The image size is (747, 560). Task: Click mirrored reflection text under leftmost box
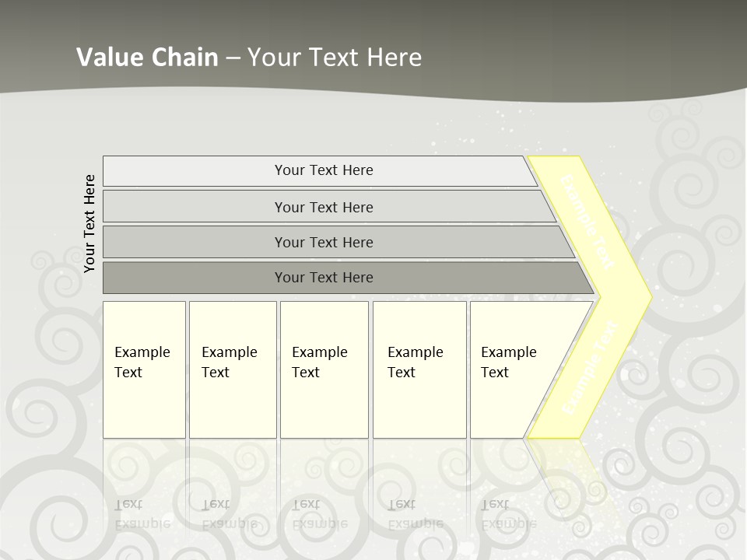pos(142,514)
